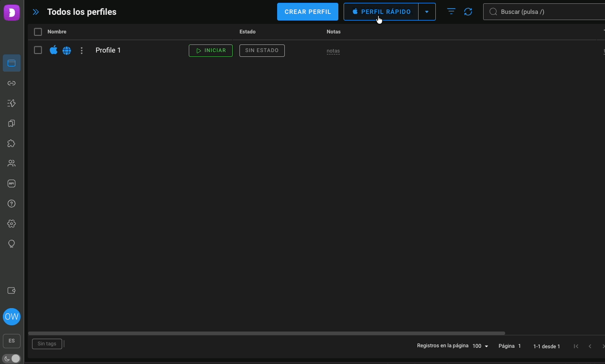Viewport: 605px width, 364px height.
Task: Click the Profile 1 name
Action: [108, 50]
